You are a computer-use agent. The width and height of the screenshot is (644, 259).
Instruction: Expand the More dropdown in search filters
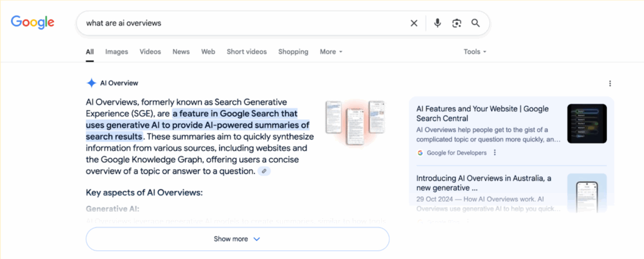coord(331,52)
